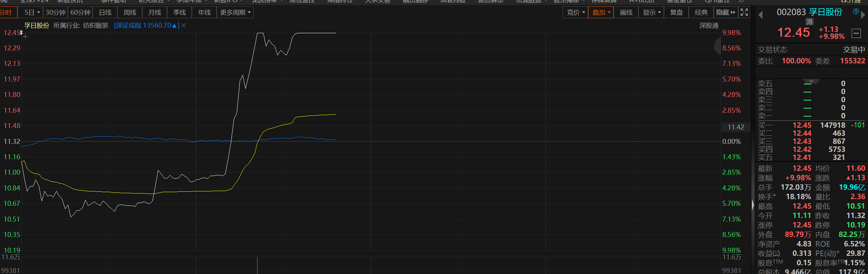Click 买五 price 12.41 row
This screenshot has width=868, height=274.
coord(811,157)
